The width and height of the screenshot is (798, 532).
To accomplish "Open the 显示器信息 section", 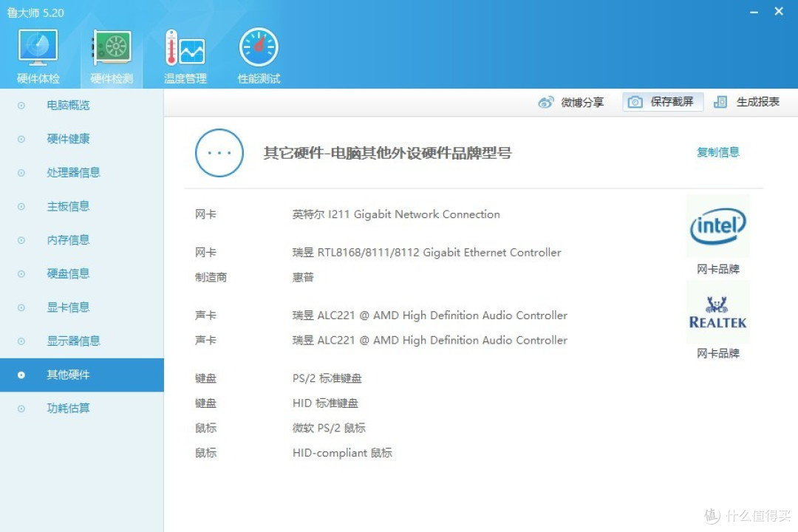I will (x=73, y=341).
